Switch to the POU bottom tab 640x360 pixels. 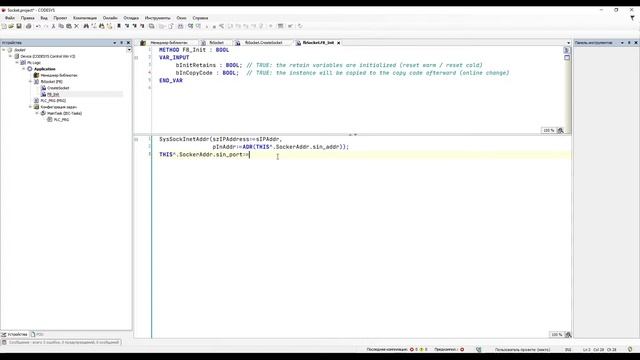[38, 334]
